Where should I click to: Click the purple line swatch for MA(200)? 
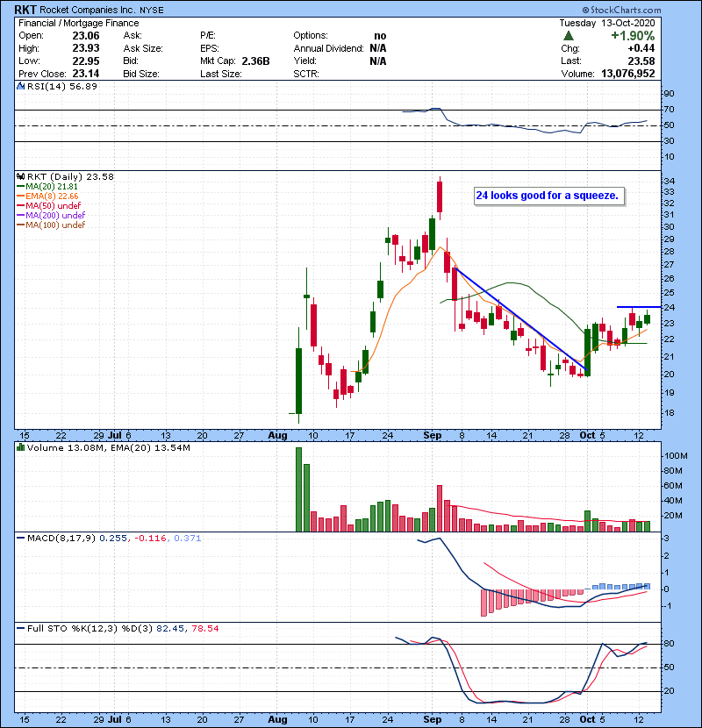coord(21,216)
